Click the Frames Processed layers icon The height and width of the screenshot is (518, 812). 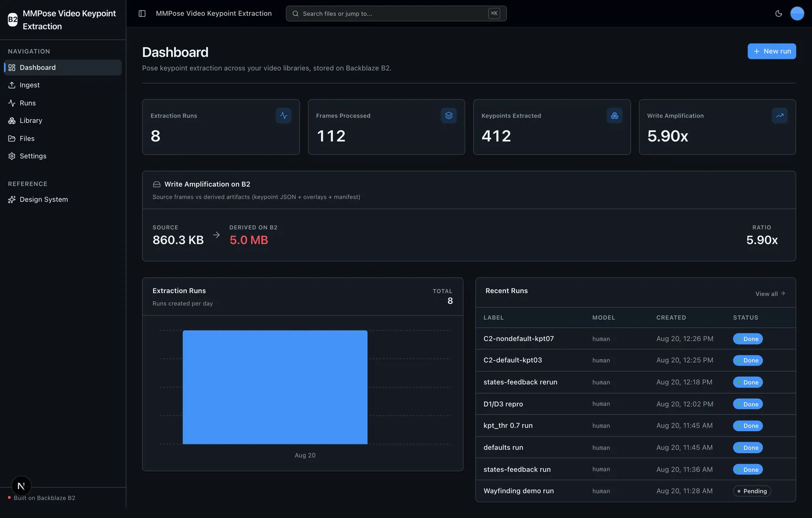coord(449,116)
